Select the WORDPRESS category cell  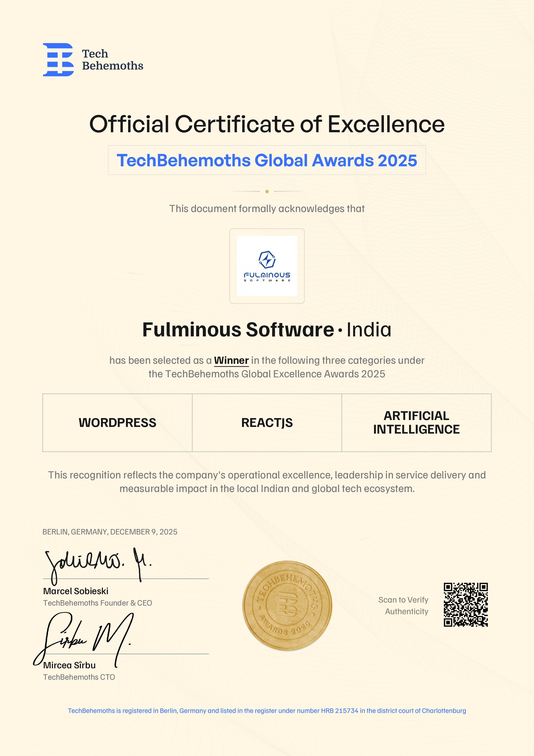coord(118,422)
